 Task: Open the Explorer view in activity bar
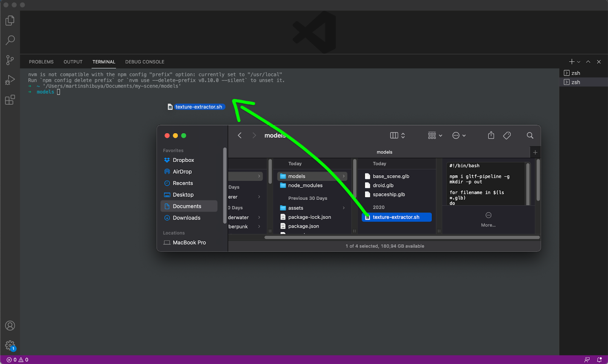point(10,20)
